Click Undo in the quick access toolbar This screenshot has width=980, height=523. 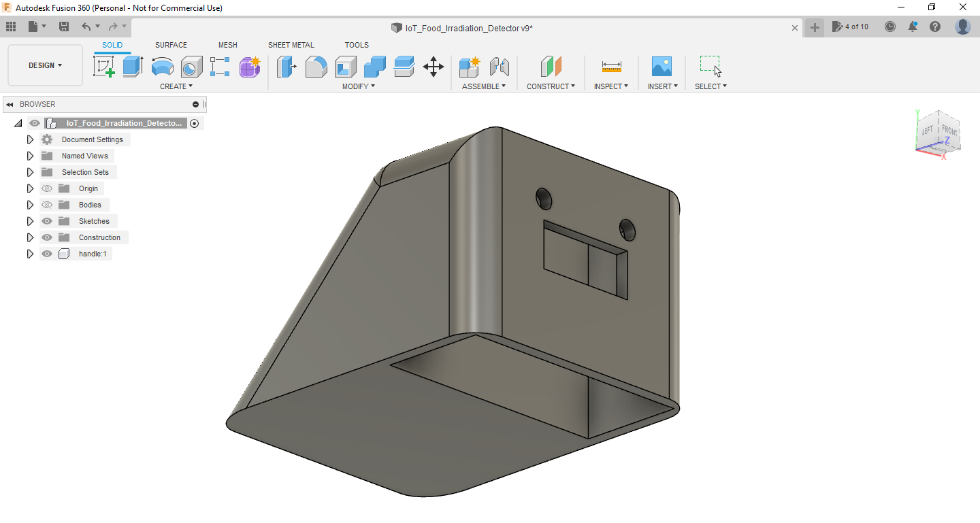coord(87,26)
